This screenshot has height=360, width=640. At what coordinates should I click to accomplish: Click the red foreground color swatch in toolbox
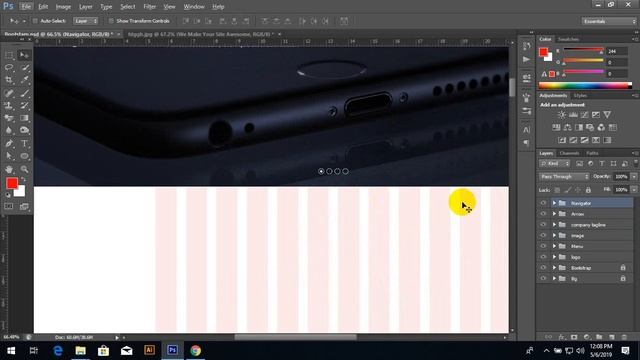[11, 183]
